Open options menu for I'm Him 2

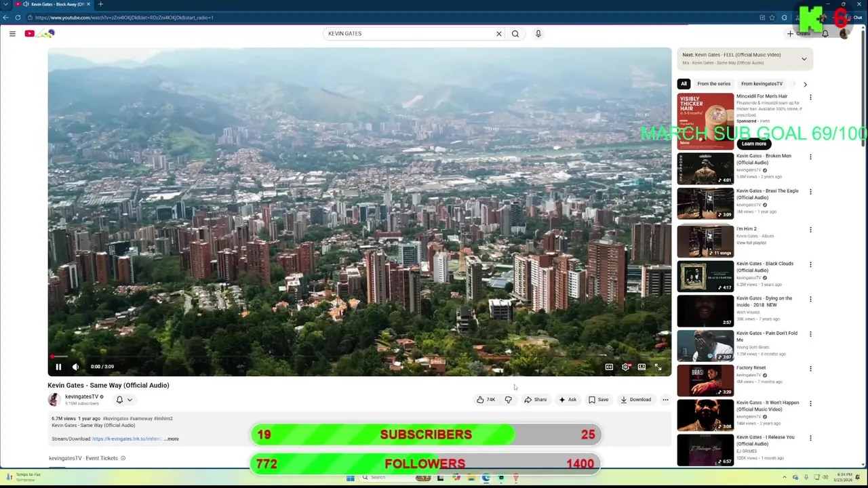pyautogui.click(x=810, y=230)
